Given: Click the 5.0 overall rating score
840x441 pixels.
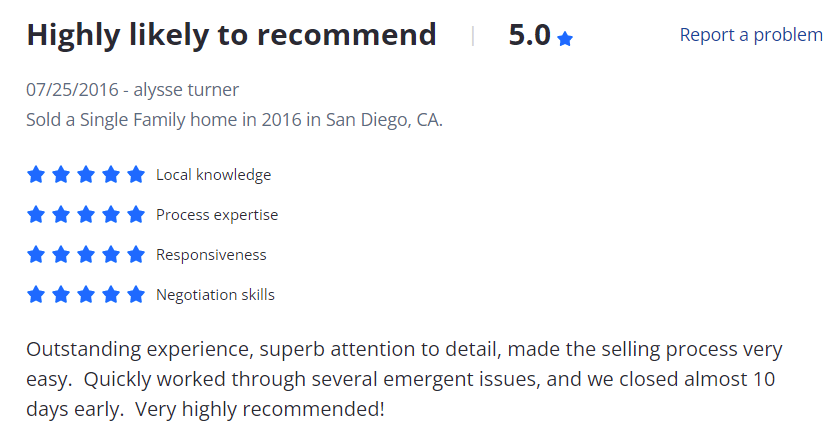Looking at the screenshot, I should tap(529, 35).
